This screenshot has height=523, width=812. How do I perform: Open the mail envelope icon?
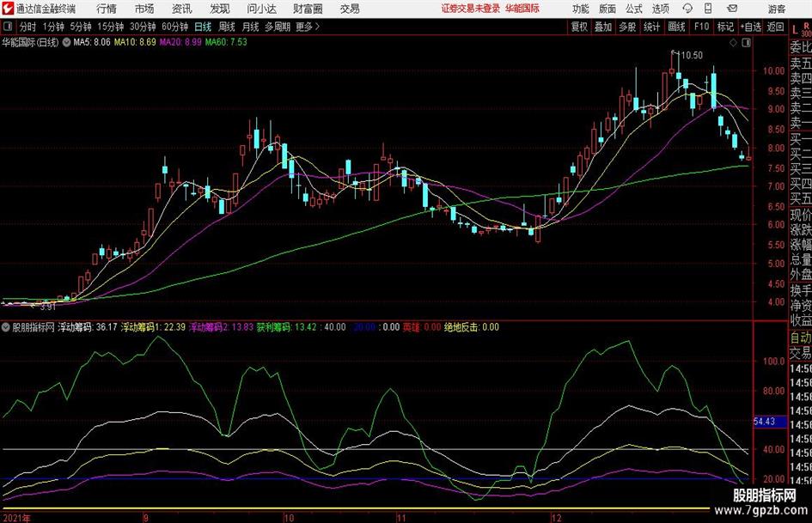[732, 9]
